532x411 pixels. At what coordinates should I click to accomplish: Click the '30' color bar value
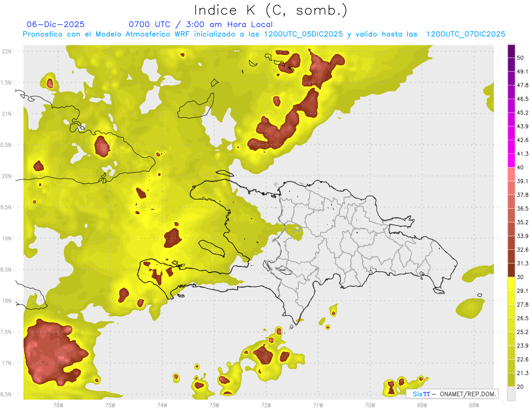click(520, 277)
